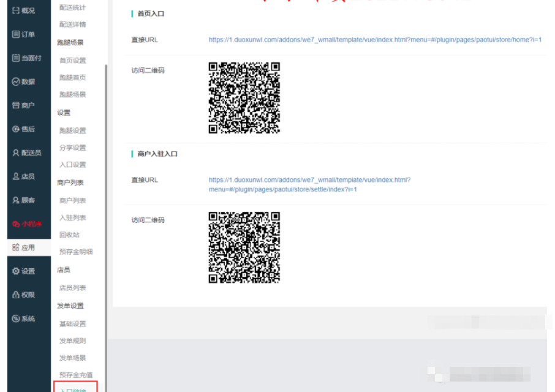Viewport: 555px width, 392px height.
Task: Select 跑腿场景 submenu entry under 首页设置
Action: [x=72, y=94]
